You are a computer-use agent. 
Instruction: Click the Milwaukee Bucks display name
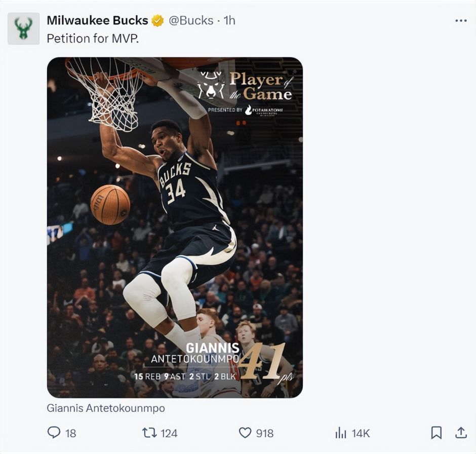[97, 21]
